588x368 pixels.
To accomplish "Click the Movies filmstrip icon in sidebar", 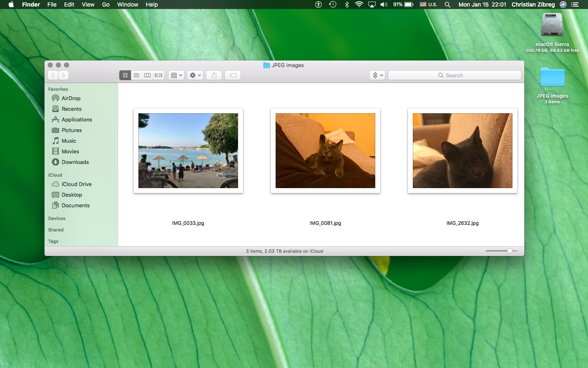I will pyautogui.click(x=56, y=151).
